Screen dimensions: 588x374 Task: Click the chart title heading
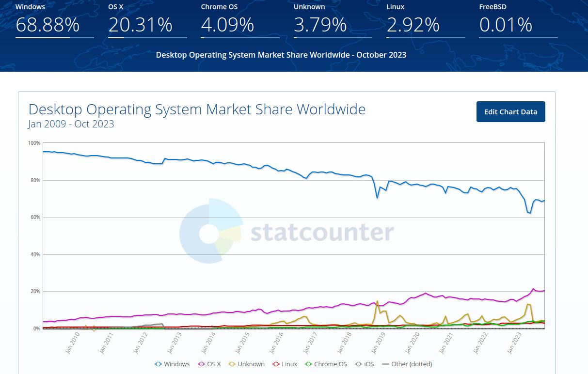click(197, 109)
